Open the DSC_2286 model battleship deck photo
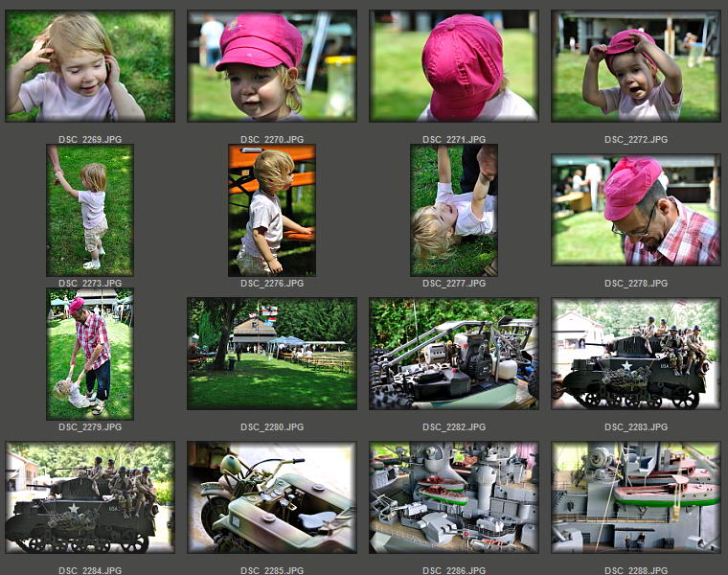The image size is (728, 575). coord(454,497)
